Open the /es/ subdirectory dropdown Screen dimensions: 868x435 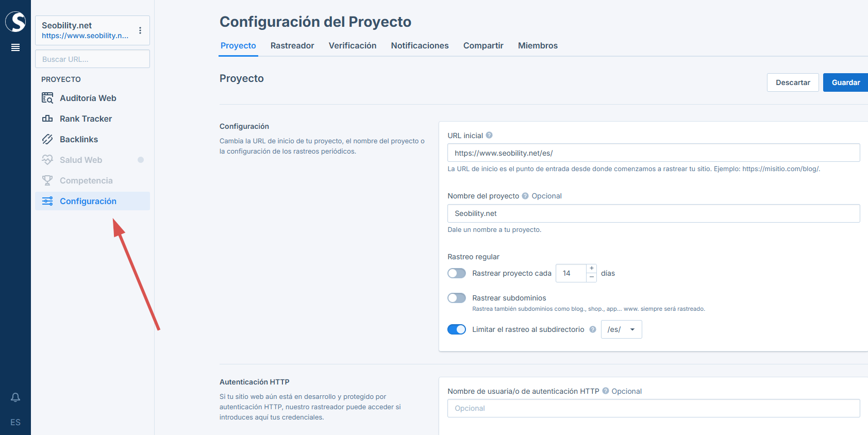click(x=622, y=329)
